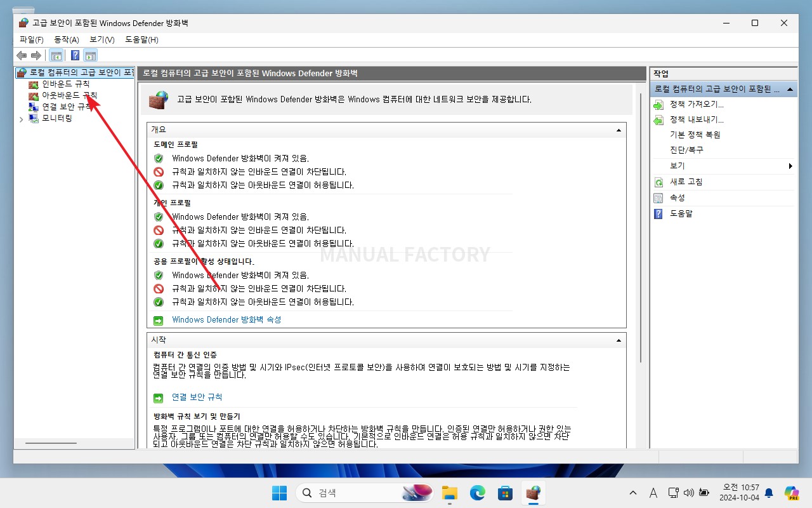
Task: Toggle the console tree pane toolbar icon
Action: pos(56,55)
